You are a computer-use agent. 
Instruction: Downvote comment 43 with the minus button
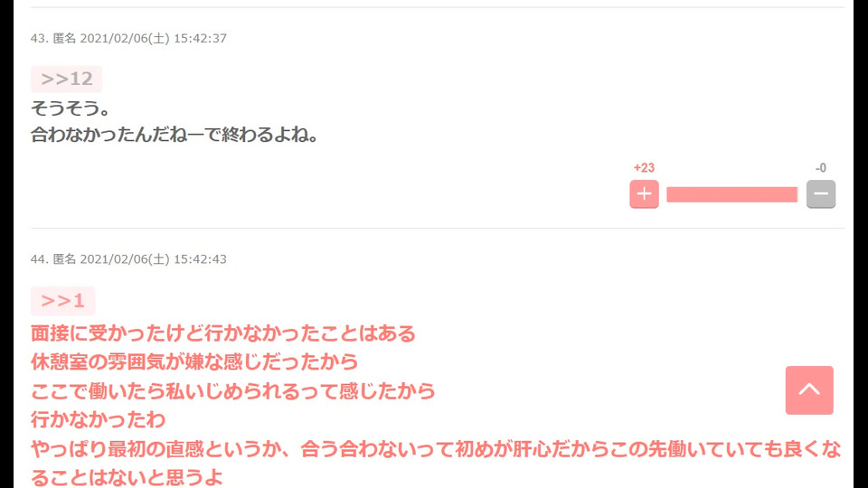(x=820, y=193)
